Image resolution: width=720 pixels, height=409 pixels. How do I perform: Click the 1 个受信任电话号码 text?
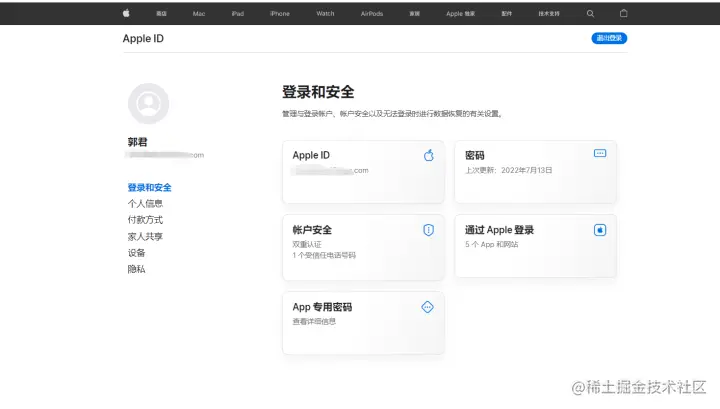point(324,255)
